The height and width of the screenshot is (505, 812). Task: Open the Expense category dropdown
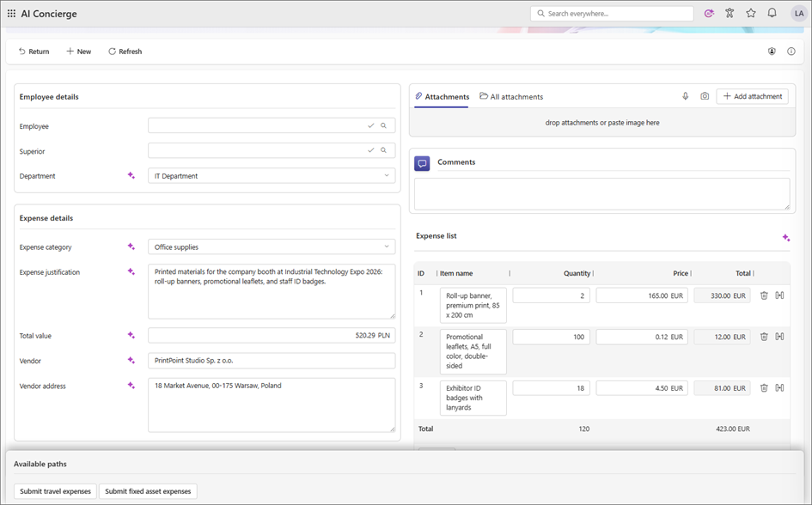click(387, 247)
